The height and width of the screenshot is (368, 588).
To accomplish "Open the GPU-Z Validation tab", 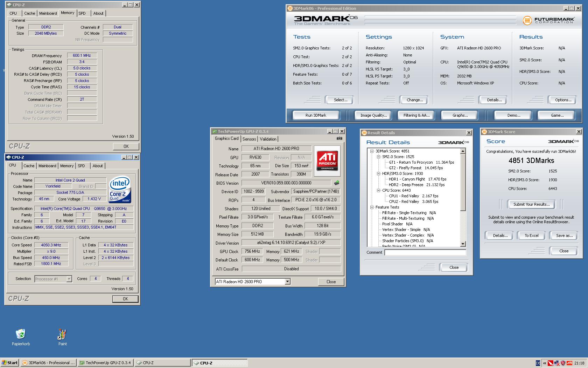I will [268, 139].
